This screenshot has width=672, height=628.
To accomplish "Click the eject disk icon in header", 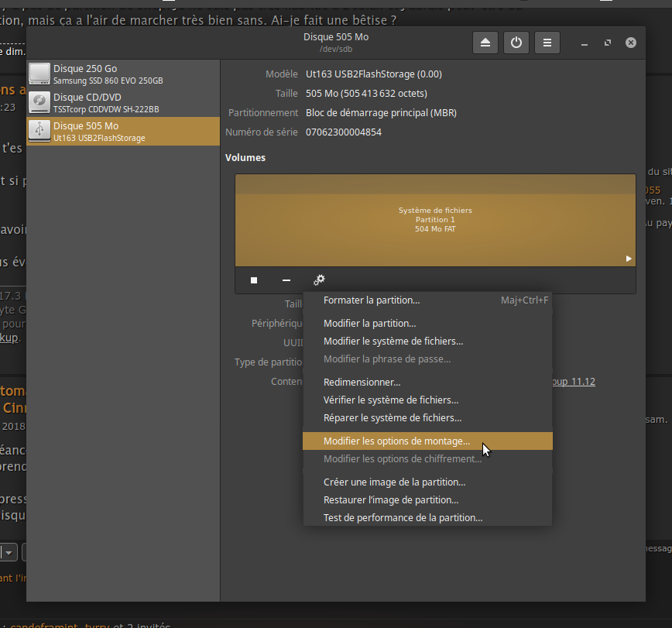I will coord(485,43).
